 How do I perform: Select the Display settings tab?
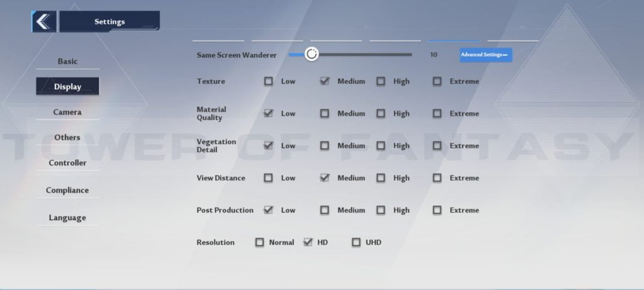point(67,86)
